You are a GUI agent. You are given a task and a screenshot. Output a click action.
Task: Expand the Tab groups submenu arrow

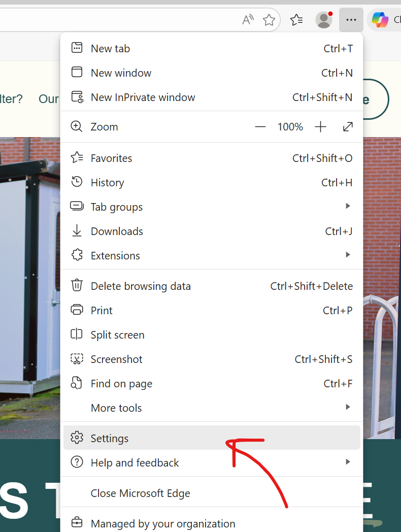(348, 206)
